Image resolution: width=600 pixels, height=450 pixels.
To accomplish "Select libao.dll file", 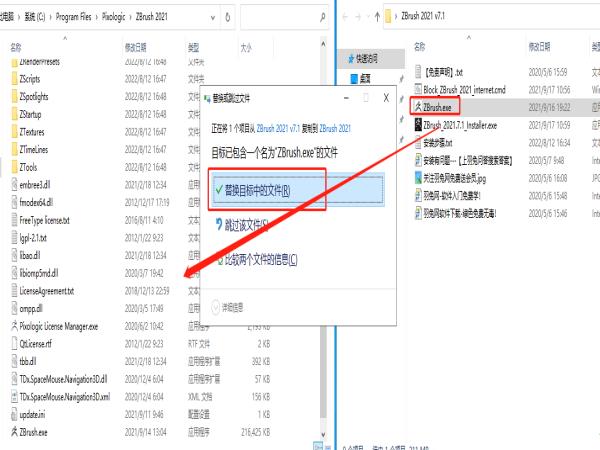I will tap(29, 256).
